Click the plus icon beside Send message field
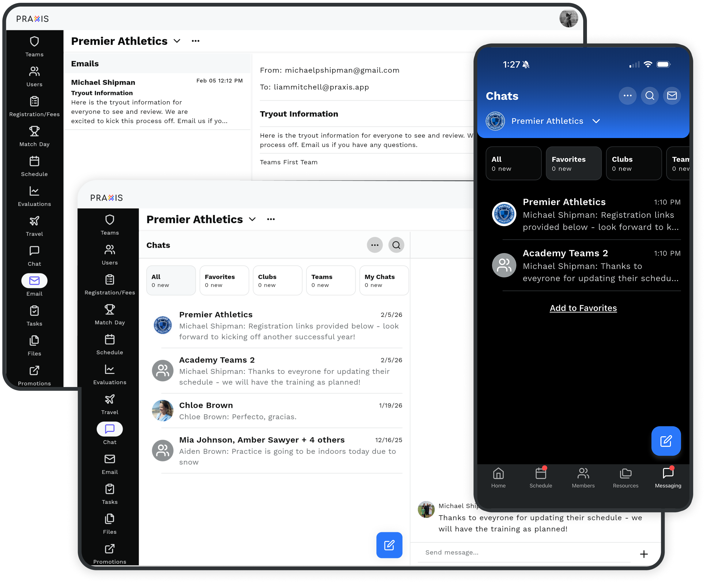The height and width of the screenshot is (588, 710). [x=644, y=554]
